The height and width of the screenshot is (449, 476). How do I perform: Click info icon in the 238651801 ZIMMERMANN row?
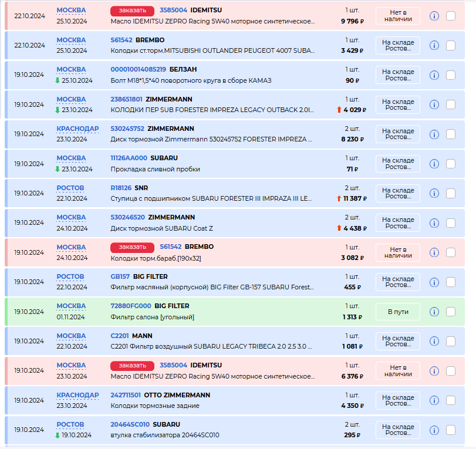click(x=434, y=104)
